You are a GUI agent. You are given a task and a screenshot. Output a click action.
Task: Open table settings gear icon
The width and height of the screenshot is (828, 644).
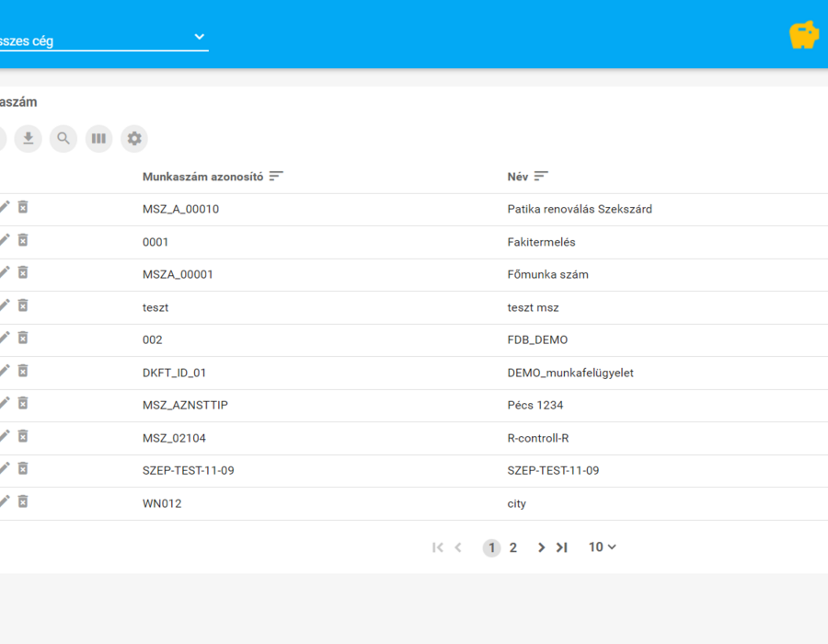pos(134,138)
